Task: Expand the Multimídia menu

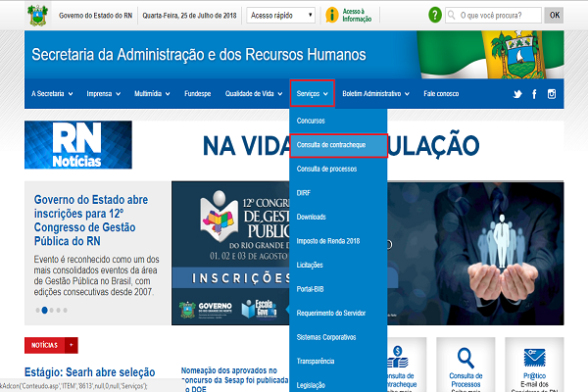Action: pyautogui.click(x=152, y=94)
